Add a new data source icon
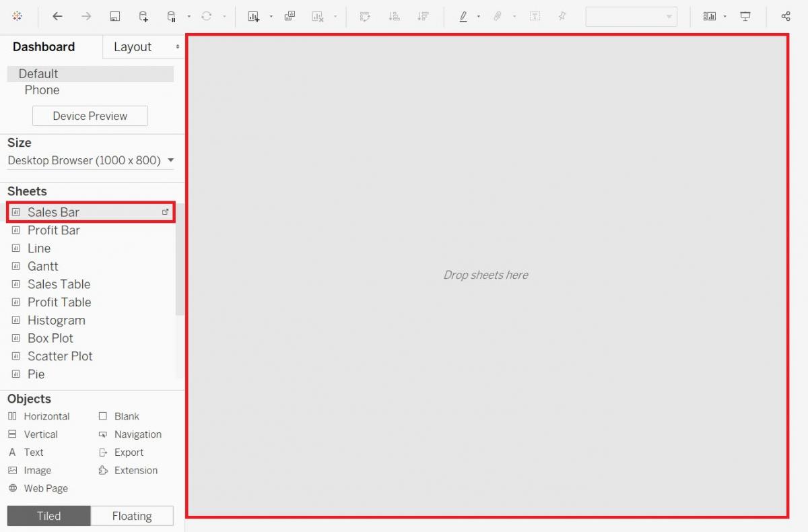 click(143, 16)
